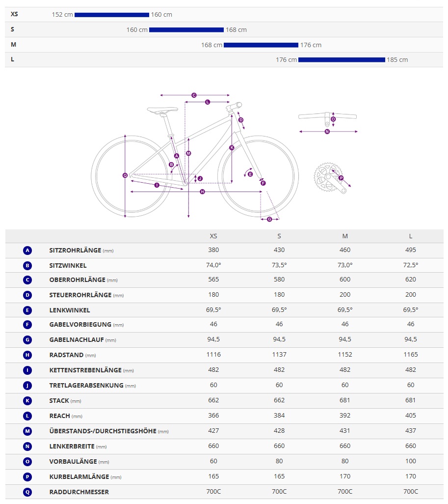
Task: Click the E badge in the Lenkwinkel row
Action: pyautogui.click(x=27, y=310)
